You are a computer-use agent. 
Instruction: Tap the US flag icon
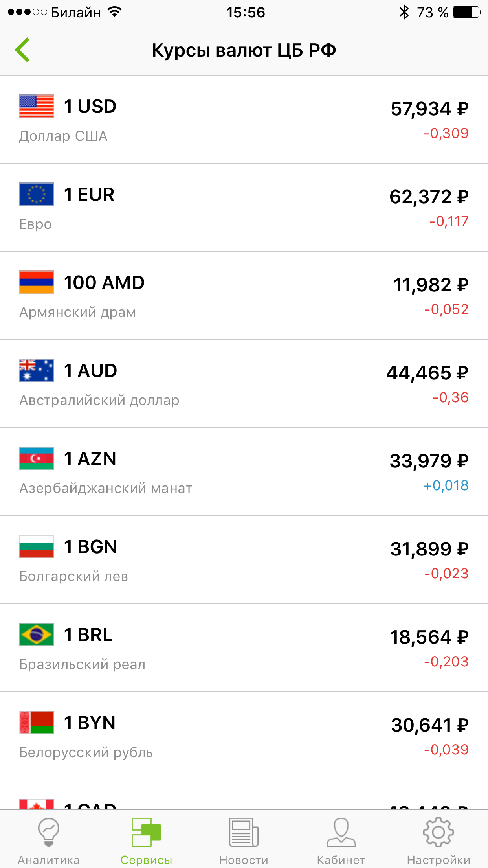click(x=37, y=106)
